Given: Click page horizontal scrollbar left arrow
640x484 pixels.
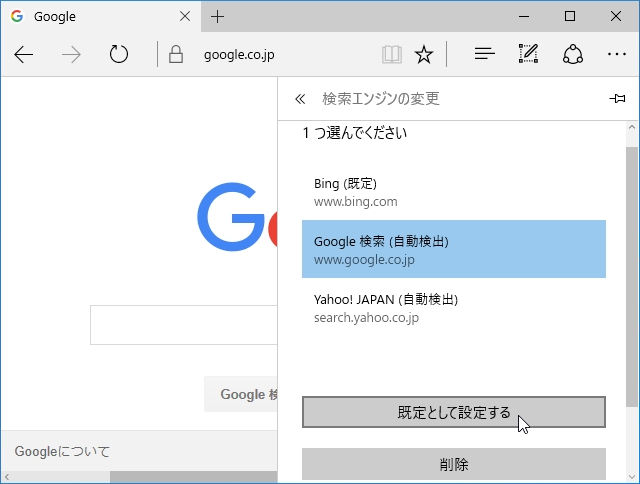Looking at the screenshot, I should (7, 476).
